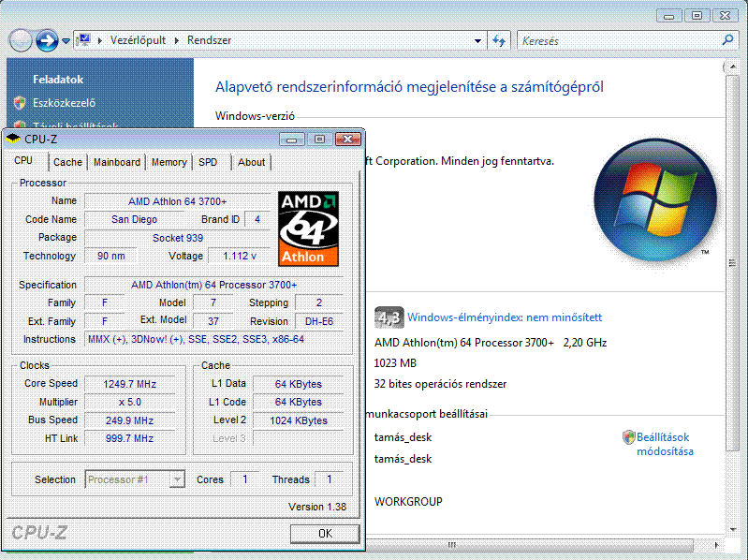This screenshot has height=560, width=748.
Task: Click the Level 2 cache value 1024 KBytes
Action: click(x=298, y=420)
